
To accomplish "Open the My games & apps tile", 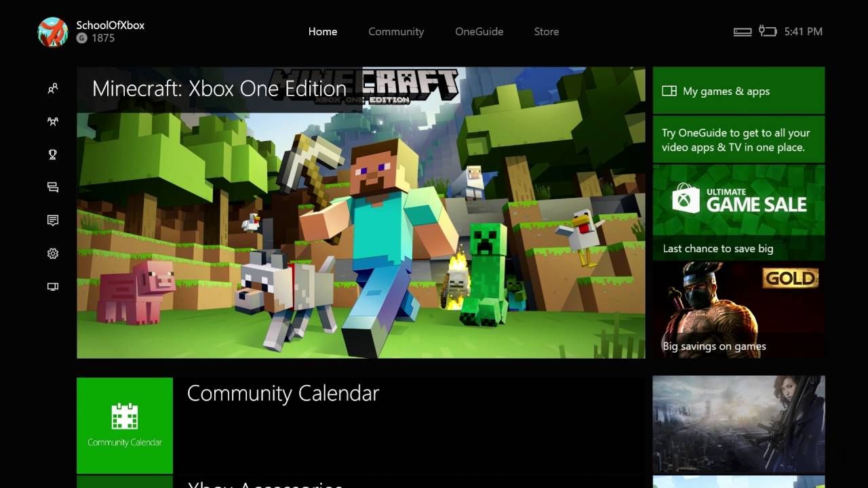I will point(739,90).
